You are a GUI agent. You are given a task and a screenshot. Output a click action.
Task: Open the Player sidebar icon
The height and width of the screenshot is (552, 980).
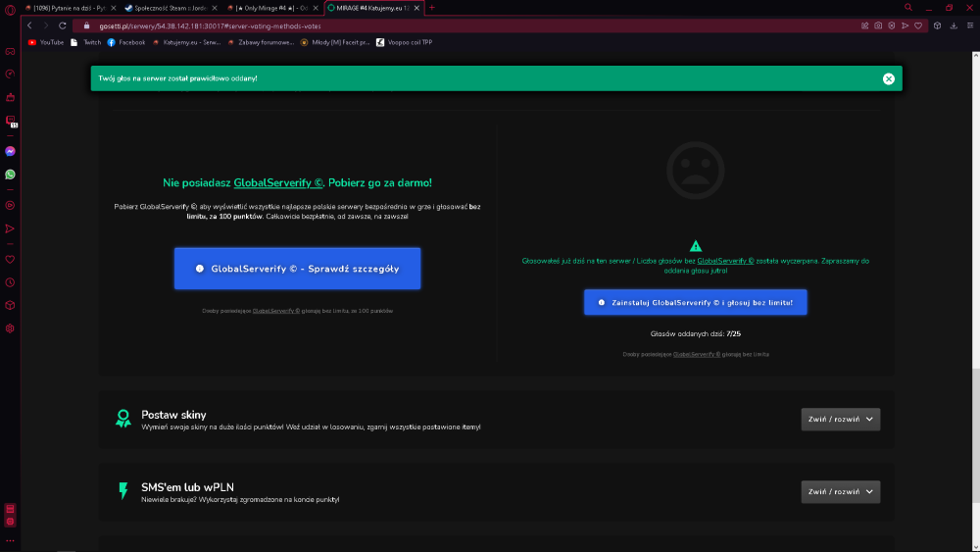tap(10, 205)
